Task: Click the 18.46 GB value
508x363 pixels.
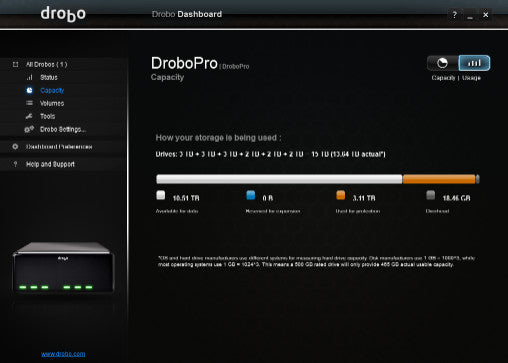Action: [456, 198]
